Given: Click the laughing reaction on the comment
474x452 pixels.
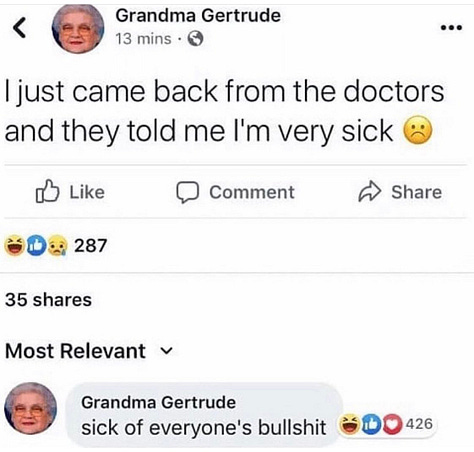Looking at the screenshot, I should coord(349,424).
